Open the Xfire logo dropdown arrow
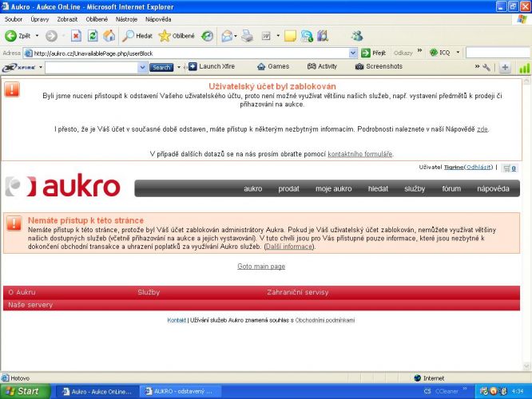 tap(41, 67)
